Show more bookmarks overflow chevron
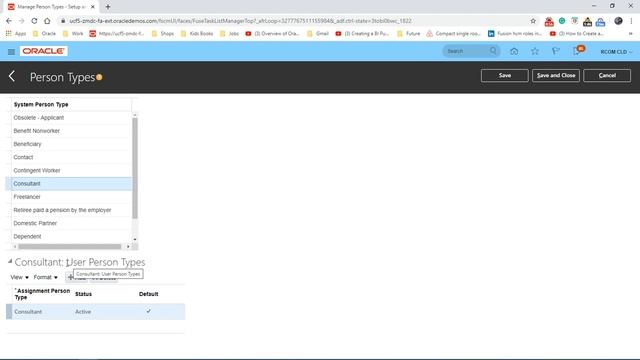This screenshot has width=640, height=360. [630, 33]
